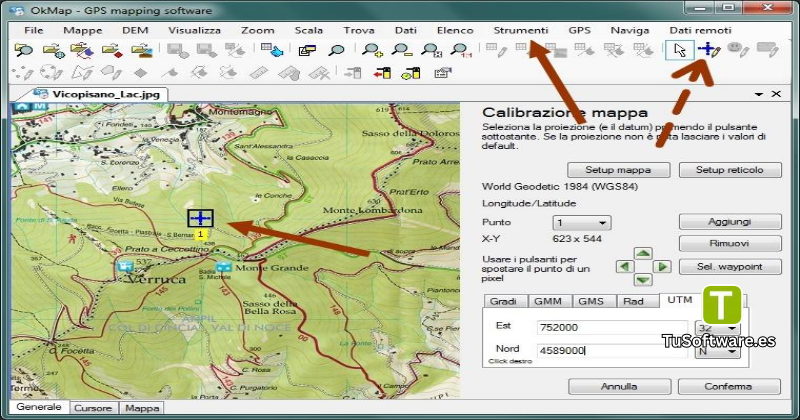Open the Mappe menu
This screenshot has height=420, width=800.
point(83,30)
